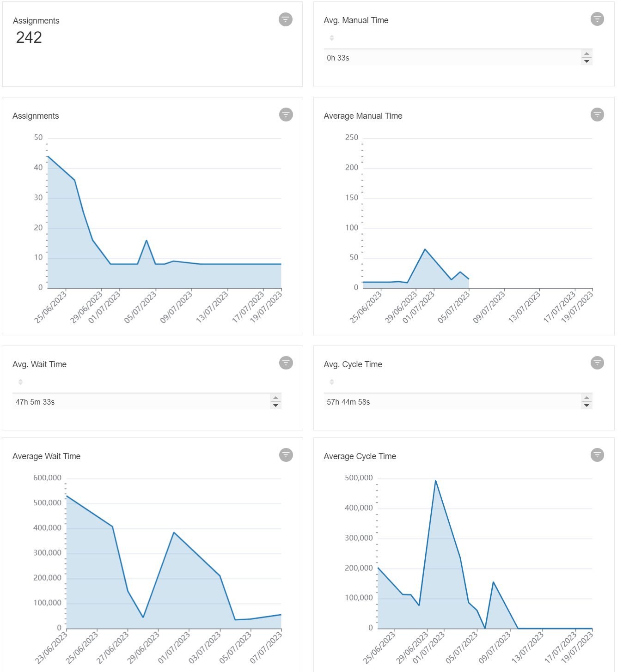Open filter on the Assignments count card showing 242

(x=286, y=19)
